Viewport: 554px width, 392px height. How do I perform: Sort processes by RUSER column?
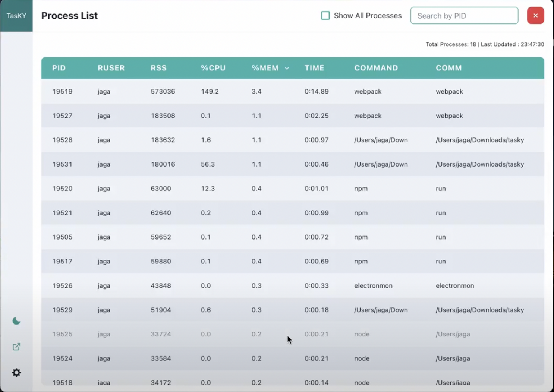click(x=111, y=68)
